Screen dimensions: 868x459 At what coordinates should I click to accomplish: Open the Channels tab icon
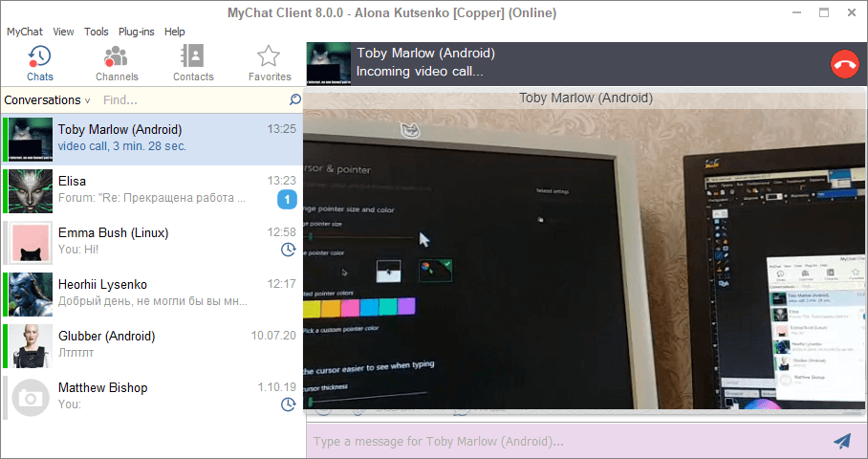tap(117, 56)
